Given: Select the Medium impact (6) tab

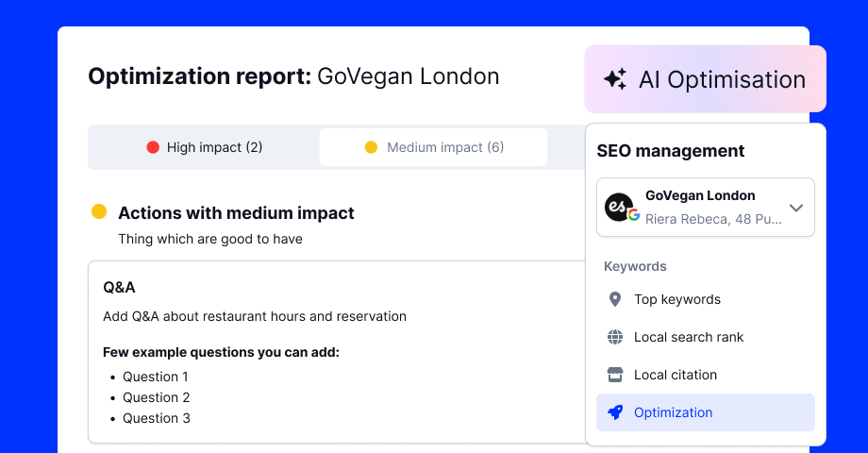Looking at the screenshot, I should click(x=434, y=147).
